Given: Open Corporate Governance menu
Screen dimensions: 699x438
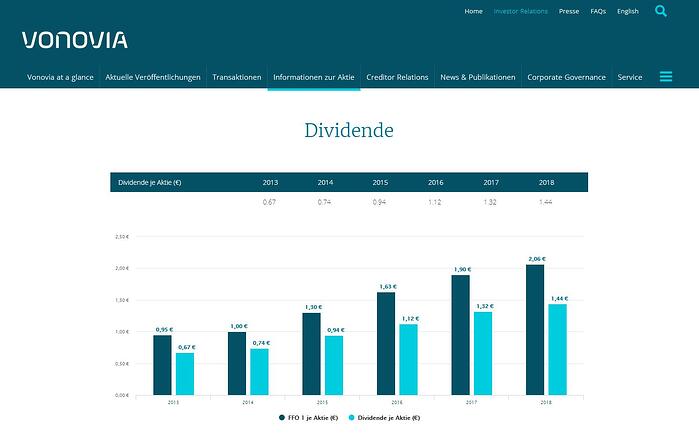Looking at the screenshot, I should click(x=567, y=77).
